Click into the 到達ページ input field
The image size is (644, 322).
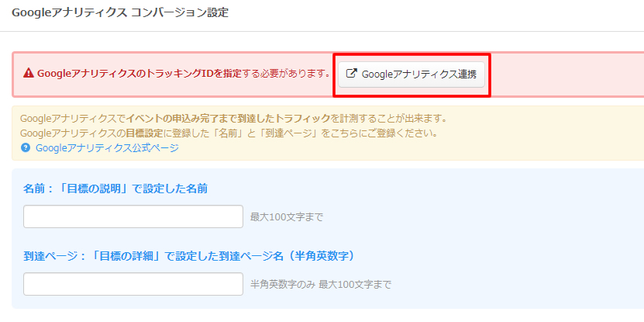pyautogui.click(x=133, y=284)
